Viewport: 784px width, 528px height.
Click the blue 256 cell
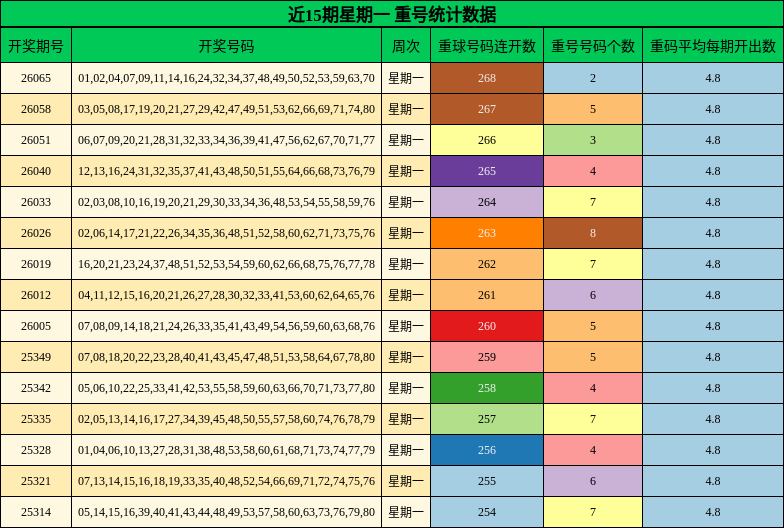pyautogui.click(x=487, y=450)
